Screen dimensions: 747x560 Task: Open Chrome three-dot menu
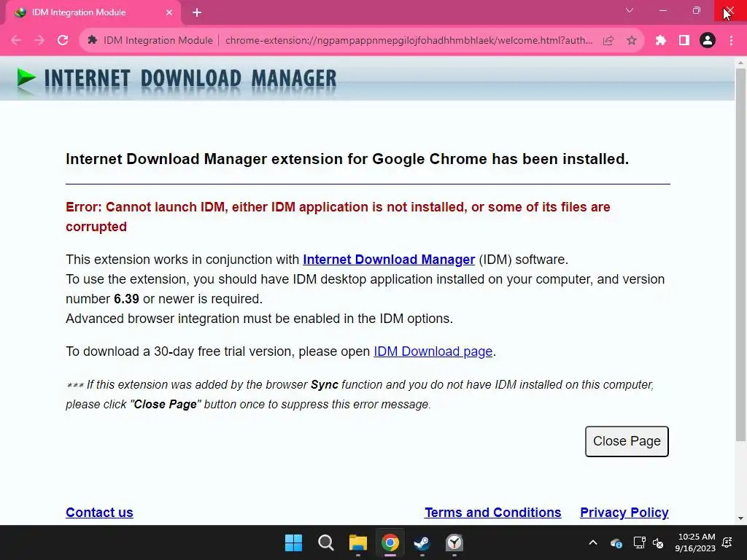731,41
